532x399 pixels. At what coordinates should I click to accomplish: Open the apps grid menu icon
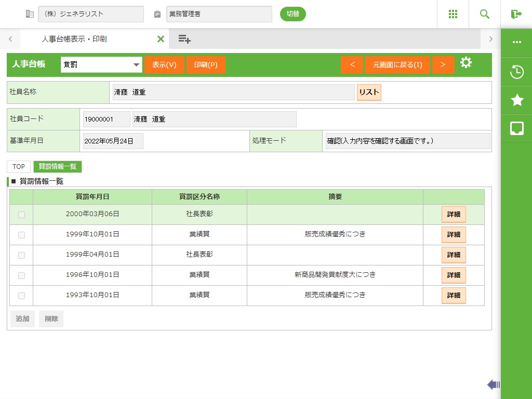(x=453, y=14)
